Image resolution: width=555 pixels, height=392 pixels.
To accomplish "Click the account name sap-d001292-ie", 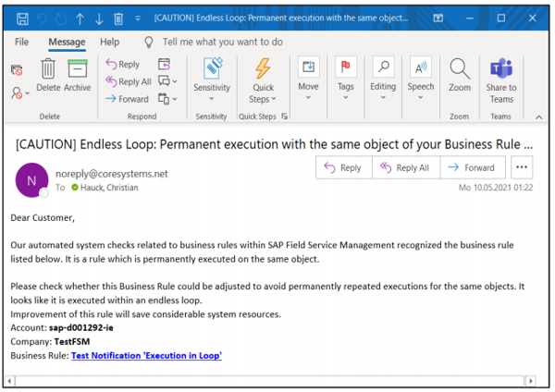I will (x=81, y=328).
